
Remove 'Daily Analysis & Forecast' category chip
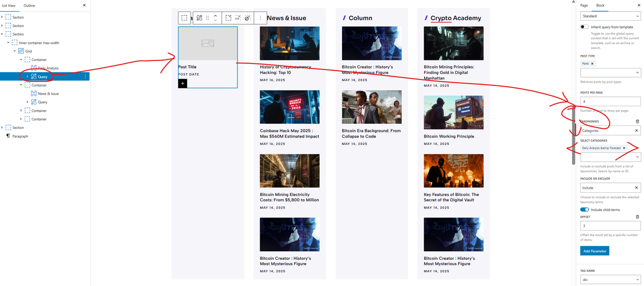tap(624, 148)
